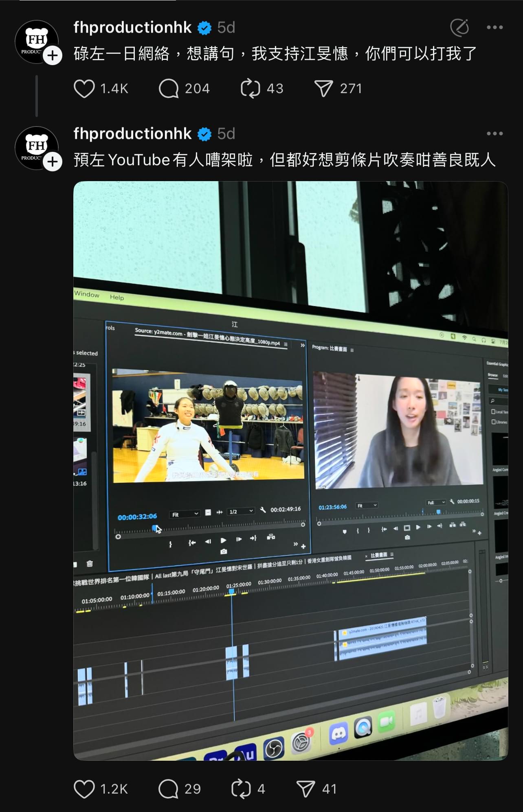Open fhproductionhk profile from first post name
523x812 pixels.
coord(132,27)
